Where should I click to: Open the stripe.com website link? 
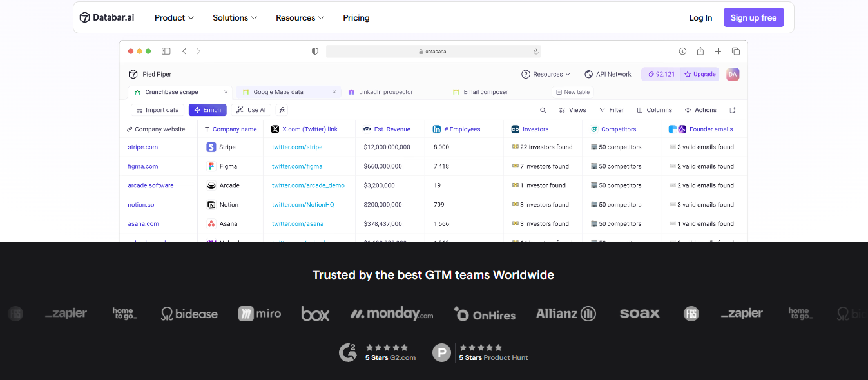click(143, 147)
